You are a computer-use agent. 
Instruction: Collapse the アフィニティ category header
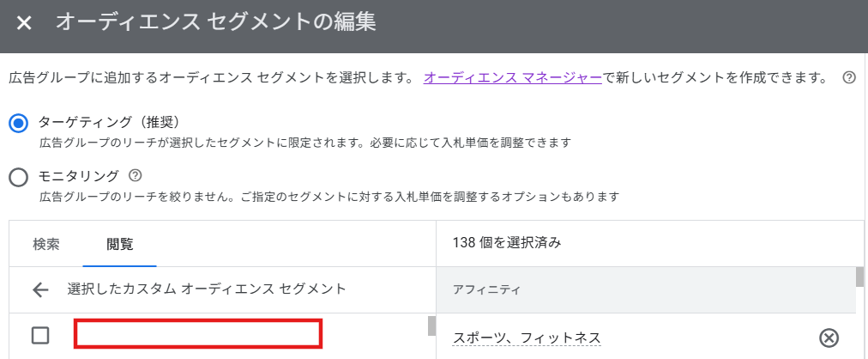645,290
